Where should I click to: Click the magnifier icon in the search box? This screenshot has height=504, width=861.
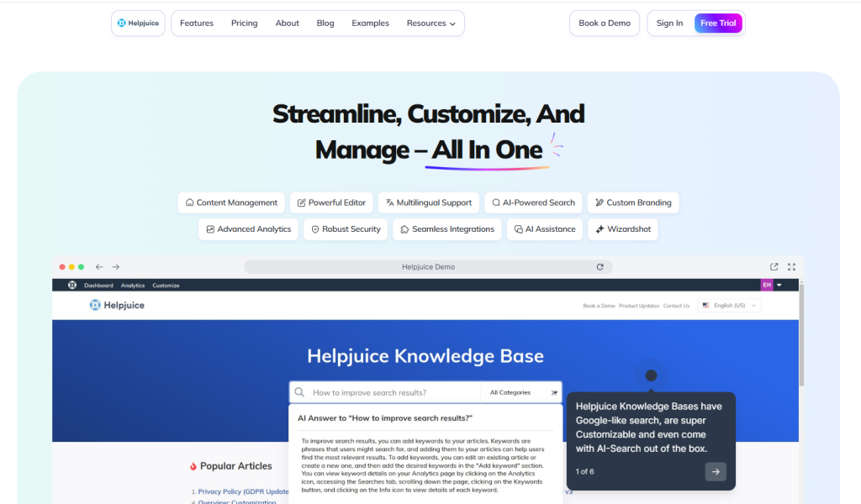[299, 392]
